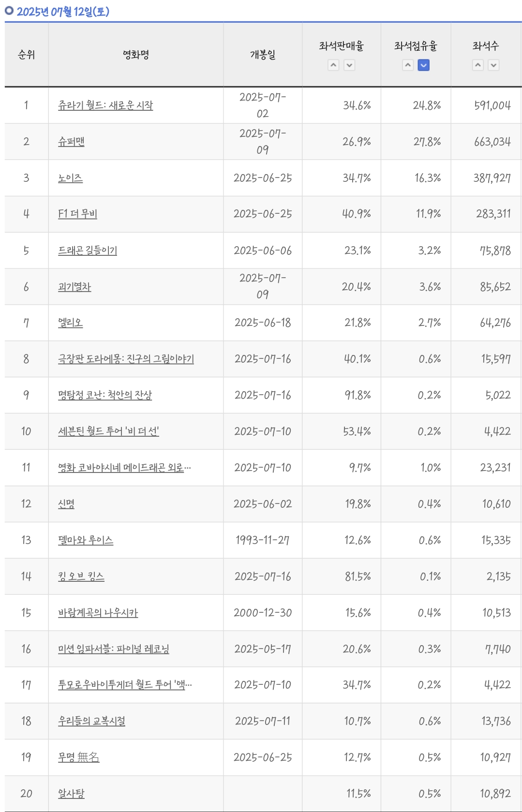
Task: Click 미션 임파서블: 파이널 레코닝 link
Action: pos(114,649)
